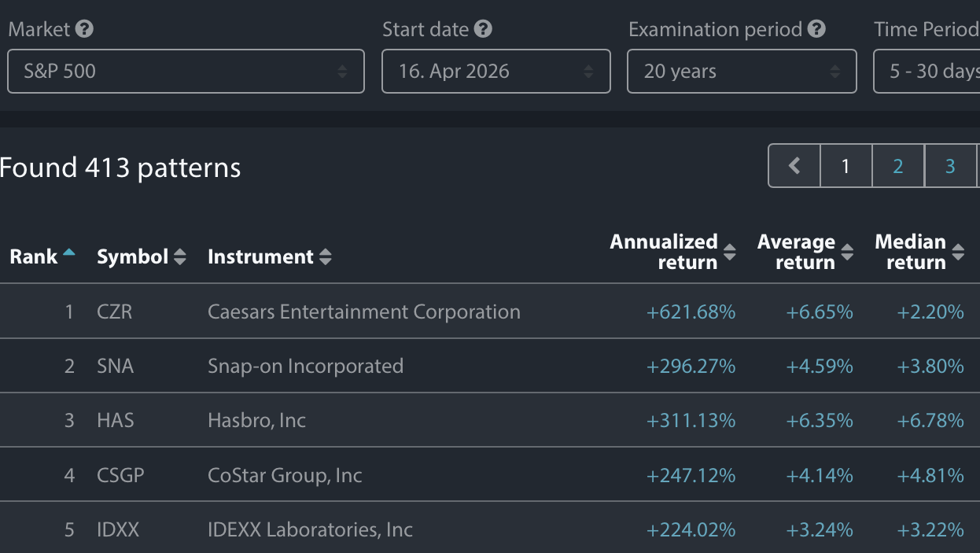Open the S&P 500 market dropdown
This screenshot has height=553, width=980.
coord(186,72)
